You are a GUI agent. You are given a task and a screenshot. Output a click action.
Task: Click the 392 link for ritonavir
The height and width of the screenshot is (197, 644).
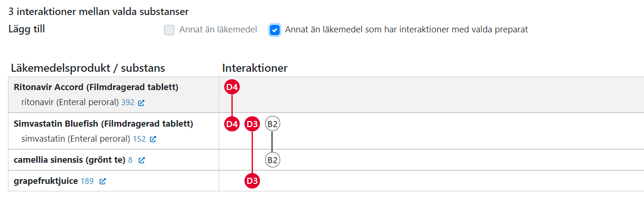coord(127,102)
